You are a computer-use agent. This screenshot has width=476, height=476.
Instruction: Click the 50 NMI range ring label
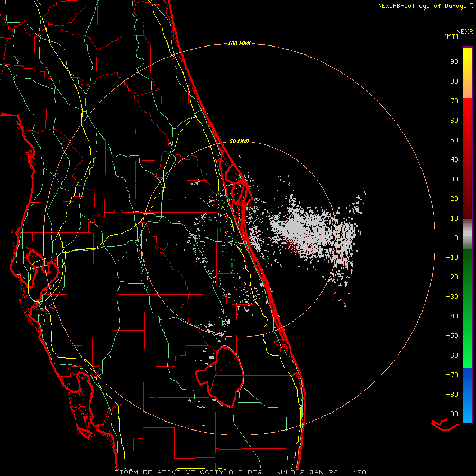coord(239,141)
